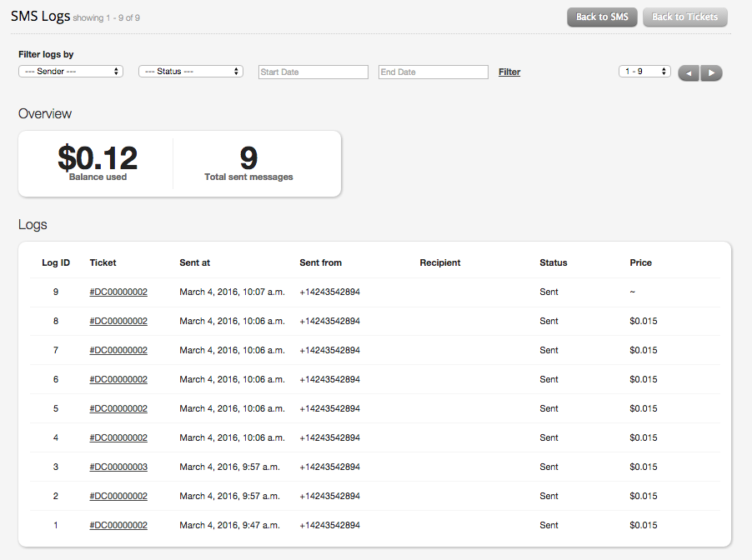
Task: Open ticket #DC00000003 from Log ID 3
Action: click(x=118, y=467)
